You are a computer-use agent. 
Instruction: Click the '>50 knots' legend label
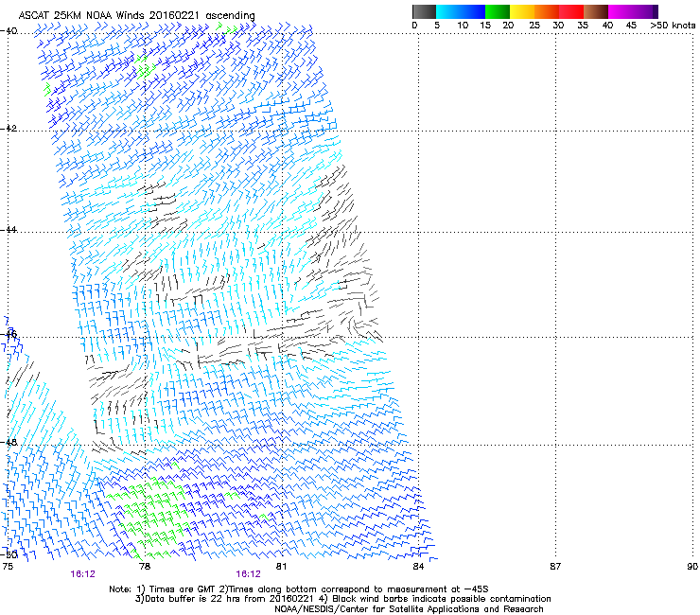pos(673,26)
